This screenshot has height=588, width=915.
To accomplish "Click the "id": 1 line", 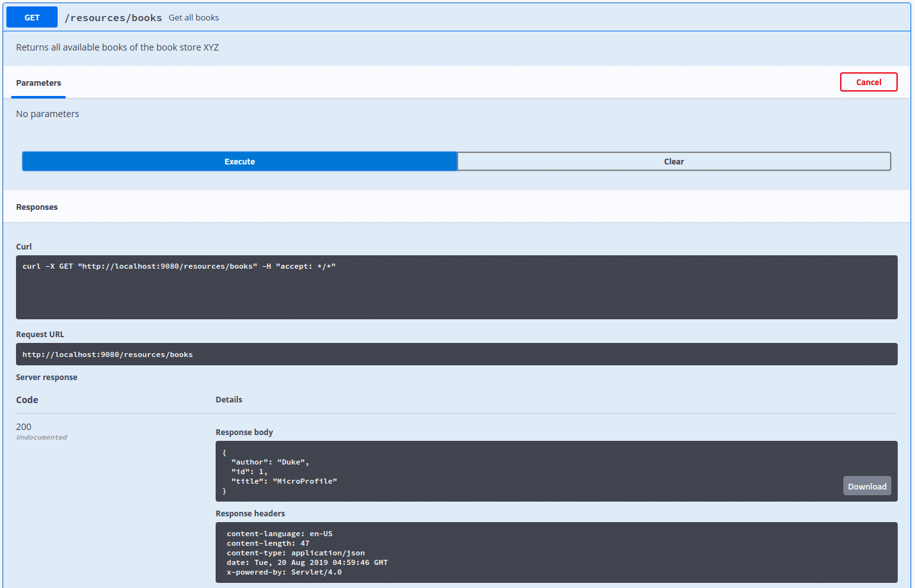I will [x=250, y=472].
